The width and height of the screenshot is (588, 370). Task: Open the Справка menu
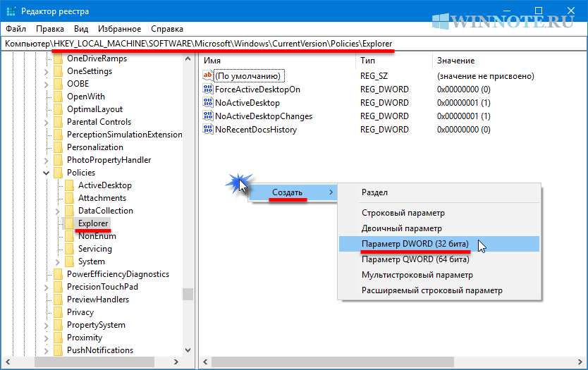coord(167,29)
